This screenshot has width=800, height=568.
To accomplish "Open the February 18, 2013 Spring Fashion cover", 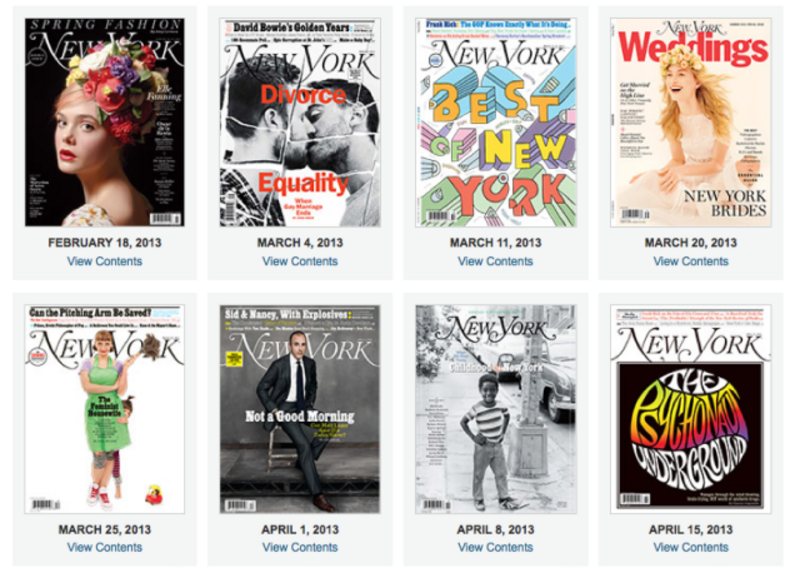I will click(105, 122).
